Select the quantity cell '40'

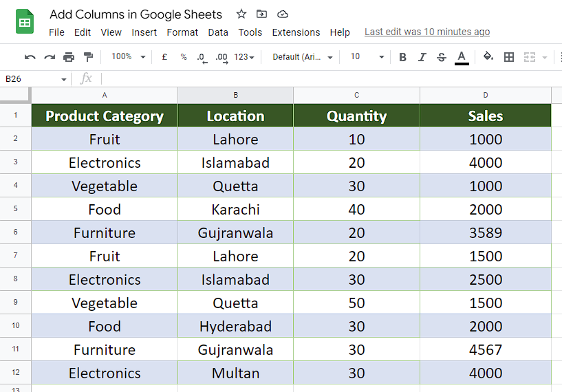(356, 209)
